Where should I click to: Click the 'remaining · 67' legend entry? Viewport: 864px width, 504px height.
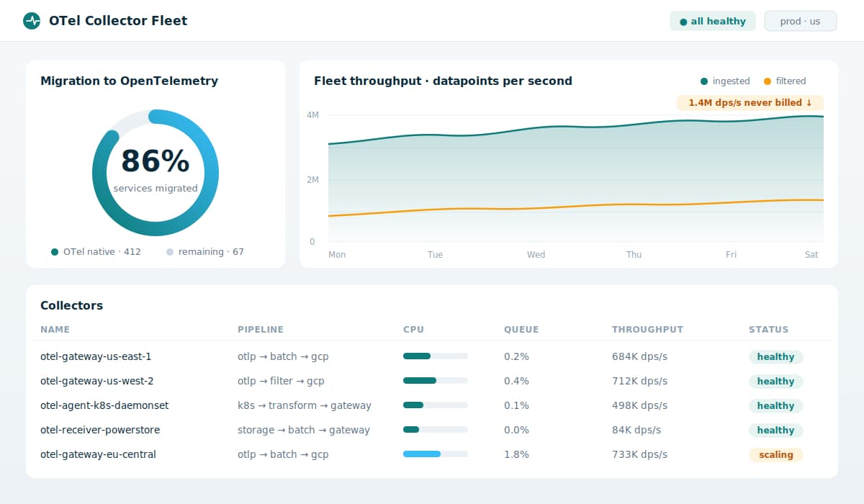click(205, 252)
